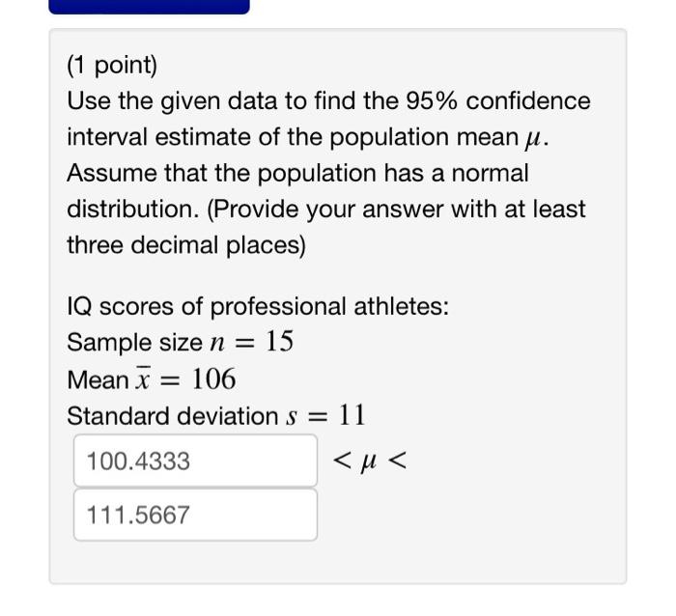Click the dark blue button at top
Image resolution: width=676 pixels, height=616 pixels.
149,7
